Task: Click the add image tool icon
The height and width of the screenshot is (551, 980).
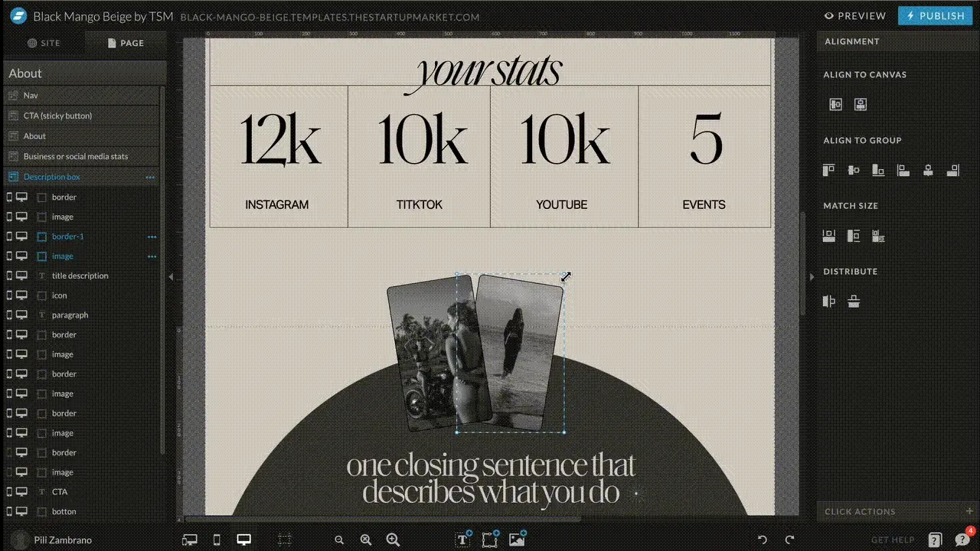Action: [518, 540]
